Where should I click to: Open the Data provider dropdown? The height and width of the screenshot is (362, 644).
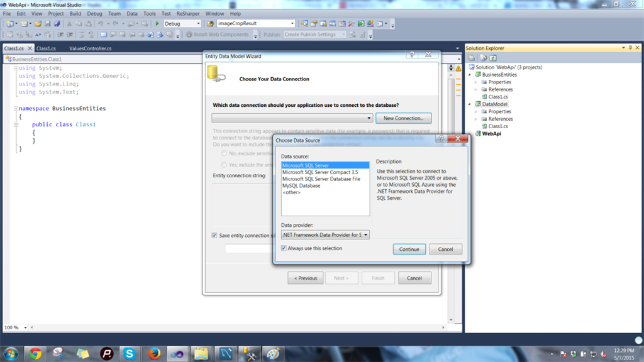click(365, 235)
